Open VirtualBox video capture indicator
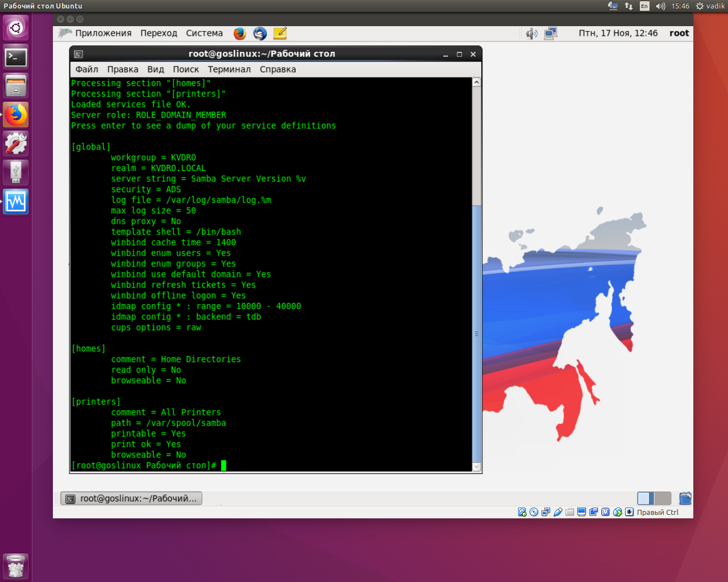 [x=594, y=512]
